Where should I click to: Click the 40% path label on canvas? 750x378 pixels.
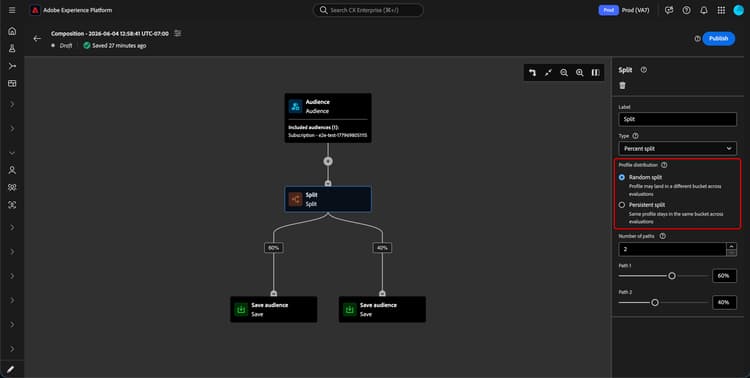[382, 248]
